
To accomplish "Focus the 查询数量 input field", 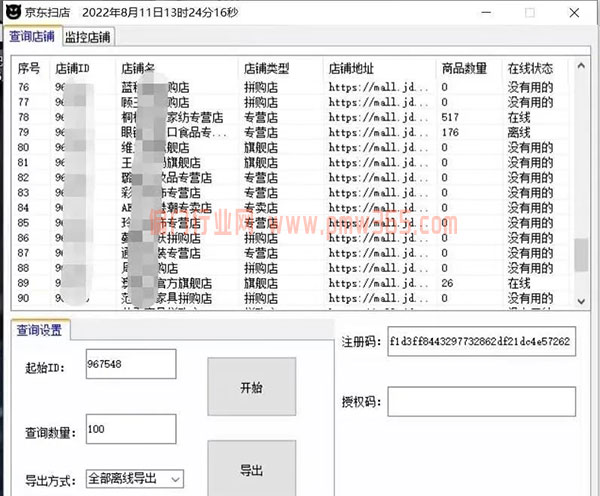I will pos(131,429).
